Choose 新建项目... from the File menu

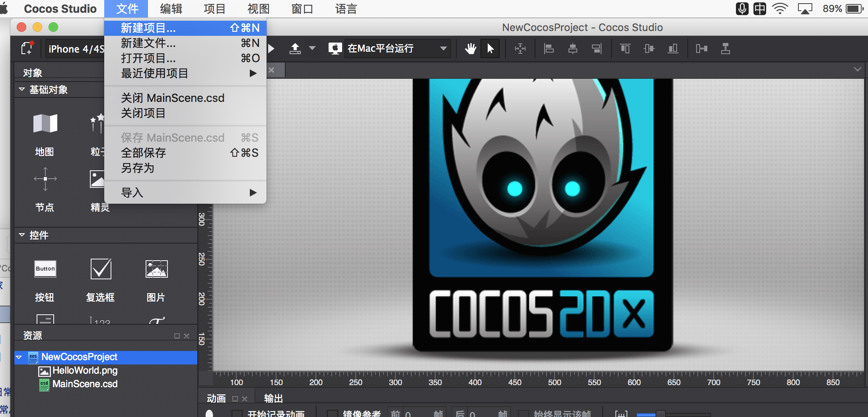coord(185,28)
